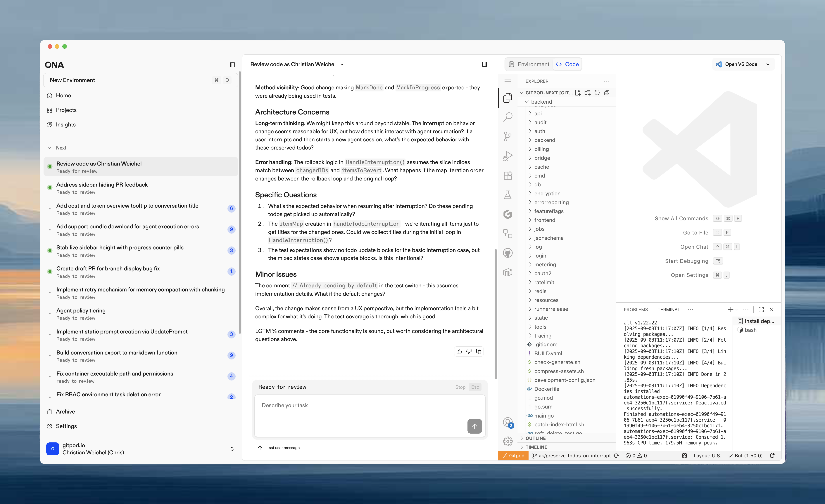The image size is (825, 504).
Task: Open the GitHub panel in activity bar
Action: click(508, 253)
